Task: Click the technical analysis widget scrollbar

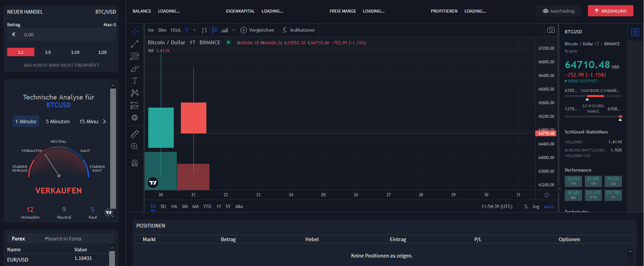Action: pyautogui.click(x=113, y=148)
